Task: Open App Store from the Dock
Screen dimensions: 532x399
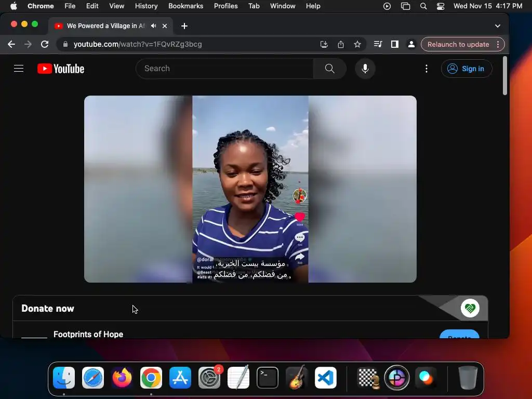Action: 180,378
